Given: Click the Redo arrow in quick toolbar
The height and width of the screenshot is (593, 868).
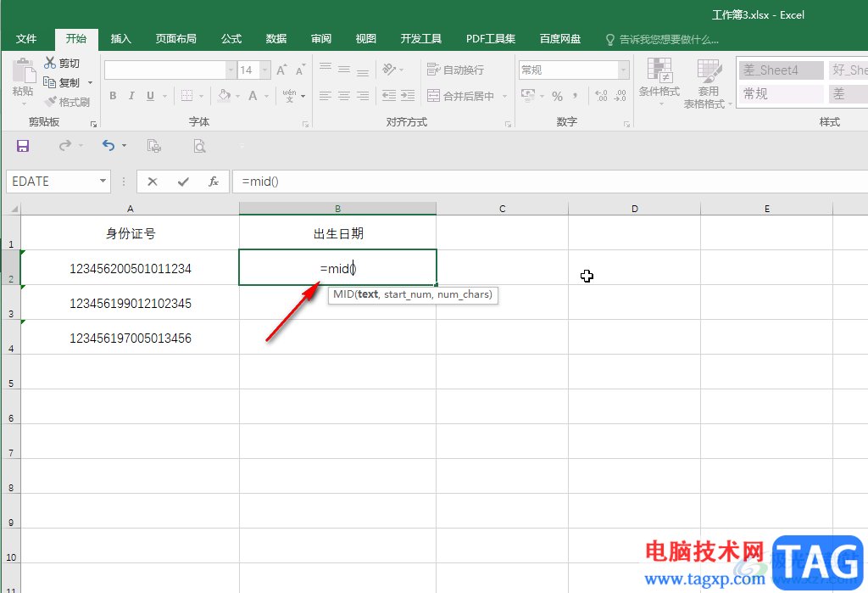Looking at the screenshot, I should (x=65, y=145).
